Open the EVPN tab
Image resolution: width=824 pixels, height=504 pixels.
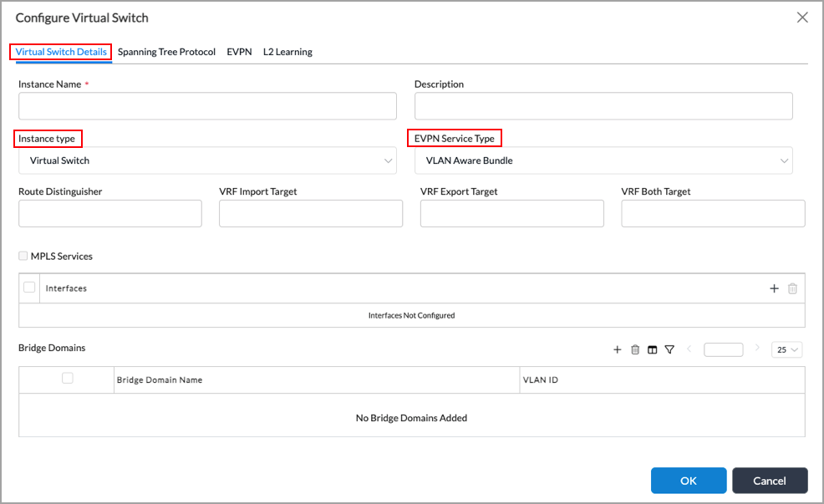[239, 51]
